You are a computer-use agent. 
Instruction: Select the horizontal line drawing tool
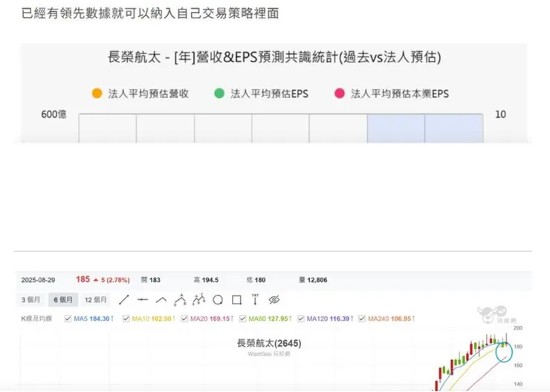(143, 300)
